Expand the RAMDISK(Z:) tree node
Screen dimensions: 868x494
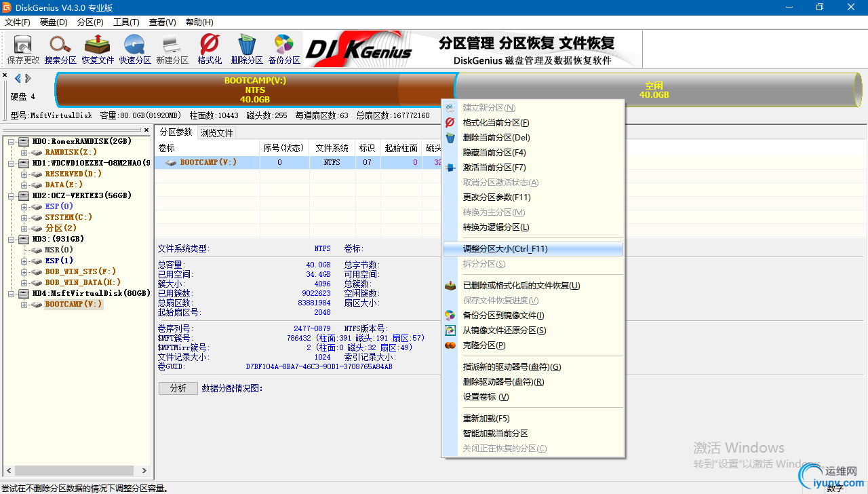tap(24, 152)
